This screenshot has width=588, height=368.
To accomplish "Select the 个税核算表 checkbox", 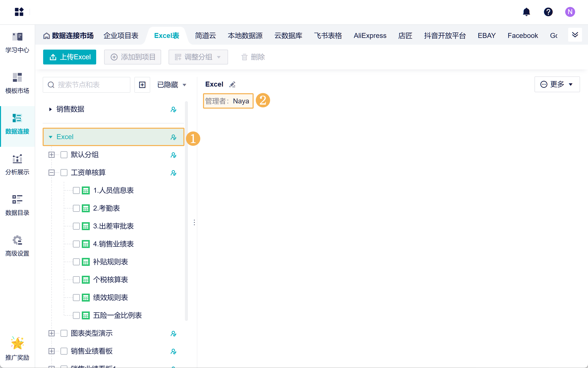I will click(76, 280).
